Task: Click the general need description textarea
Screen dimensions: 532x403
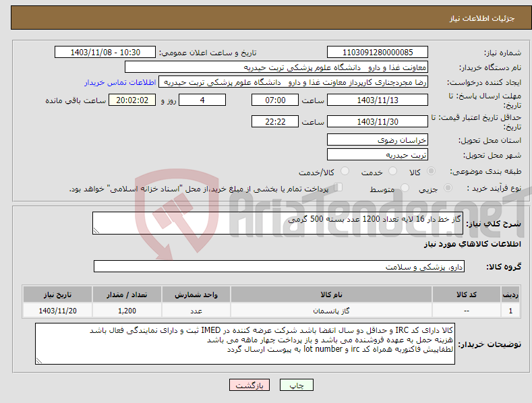Action: tap(278, 223)
